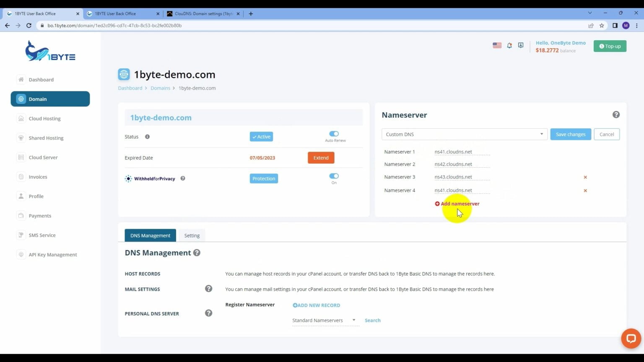Screen dimensions: 644x362
Task: Open the live chat widget
Action: 631,338
